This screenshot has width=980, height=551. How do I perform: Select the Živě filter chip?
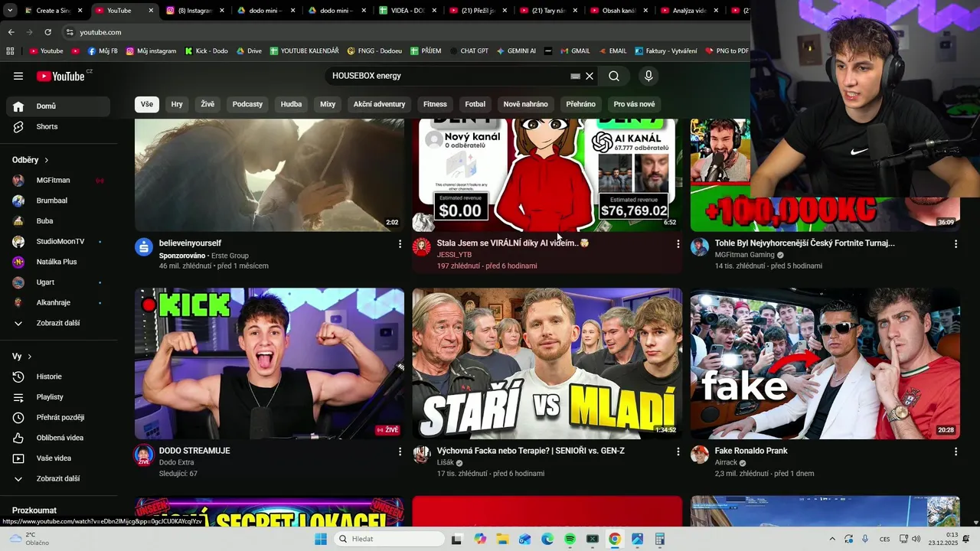tap(207, 104)
